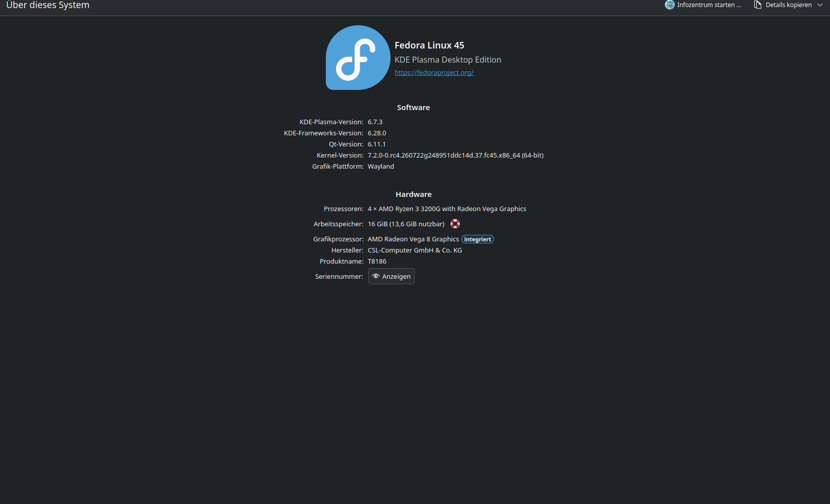Click the memory help lifebuoy icon
The width and height of the screenshot is (830, 504).
point(455,224)
